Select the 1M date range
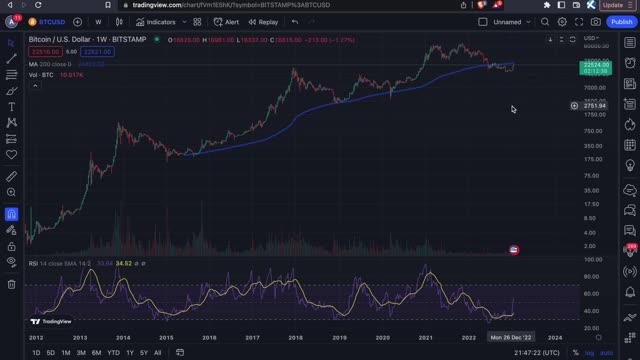This screenshot has height=360, width=640. [x=66, y=353]
